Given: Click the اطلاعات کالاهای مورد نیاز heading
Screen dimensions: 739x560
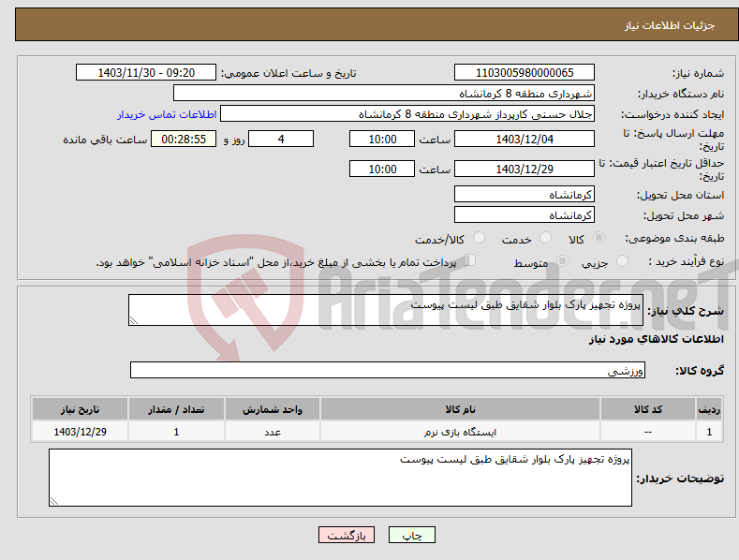Looking at the screenshot, I should (x=656, y=339).
